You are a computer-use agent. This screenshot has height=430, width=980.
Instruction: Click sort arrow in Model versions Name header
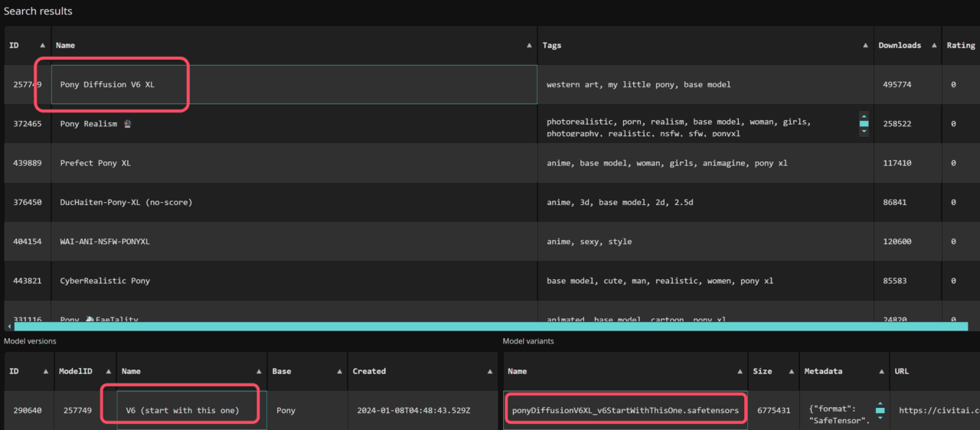tap(260, 372)
